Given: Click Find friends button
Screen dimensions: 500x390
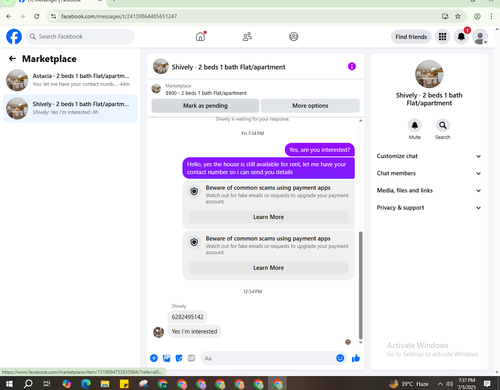Looking at the screenshot, I should 411,37.
